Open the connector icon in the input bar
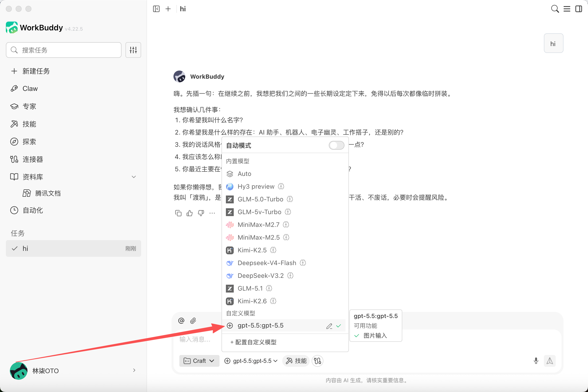The width and height of the screenshot is (588, 392). (318, 361)
